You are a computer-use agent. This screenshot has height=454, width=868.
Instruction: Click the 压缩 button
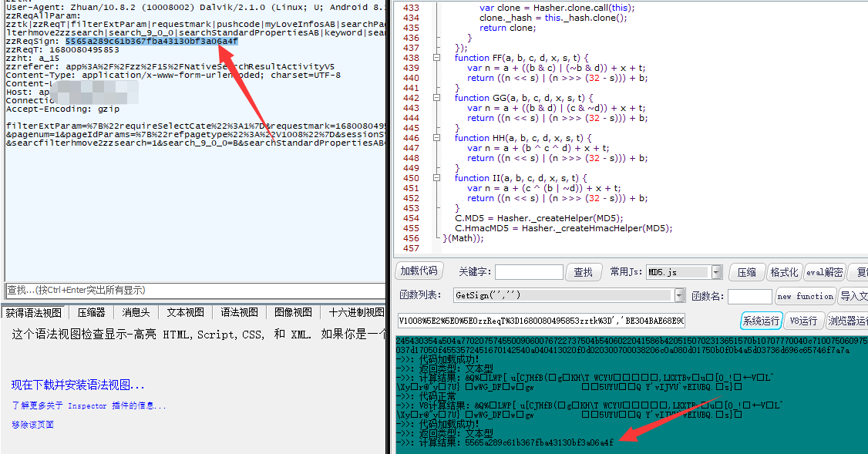coord(747,272)
